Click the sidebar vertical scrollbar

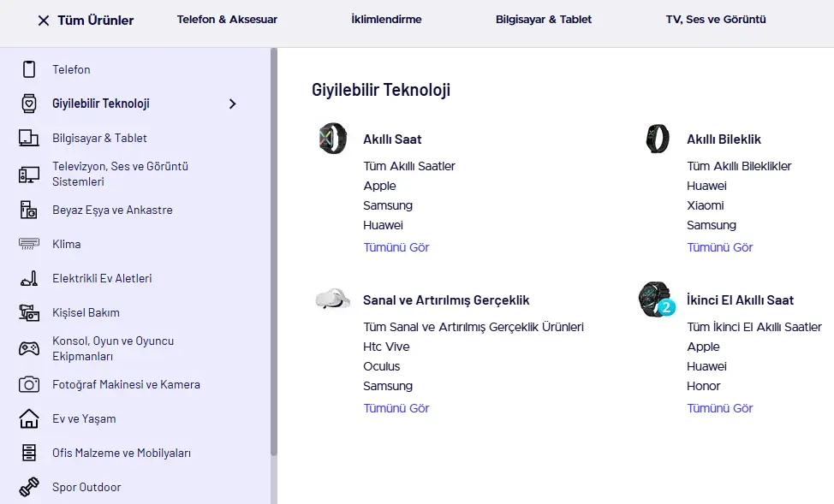pyautogui.click(x=274, y=252)
